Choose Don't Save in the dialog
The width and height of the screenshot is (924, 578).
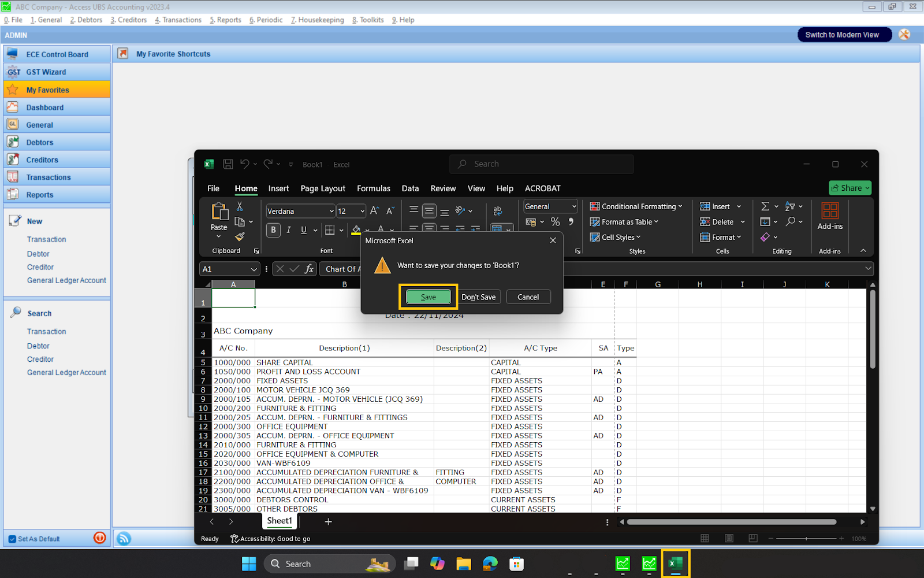coord(478,297)
